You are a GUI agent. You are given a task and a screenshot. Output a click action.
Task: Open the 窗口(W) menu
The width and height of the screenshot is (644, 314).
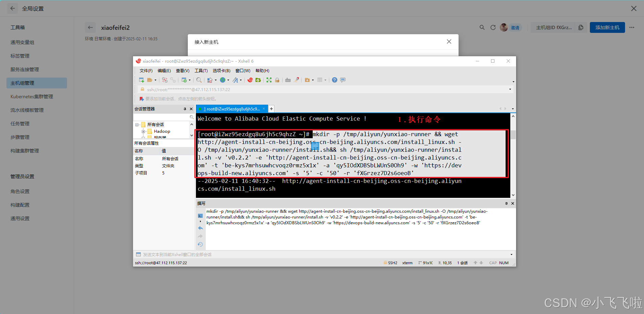point(243,70)
